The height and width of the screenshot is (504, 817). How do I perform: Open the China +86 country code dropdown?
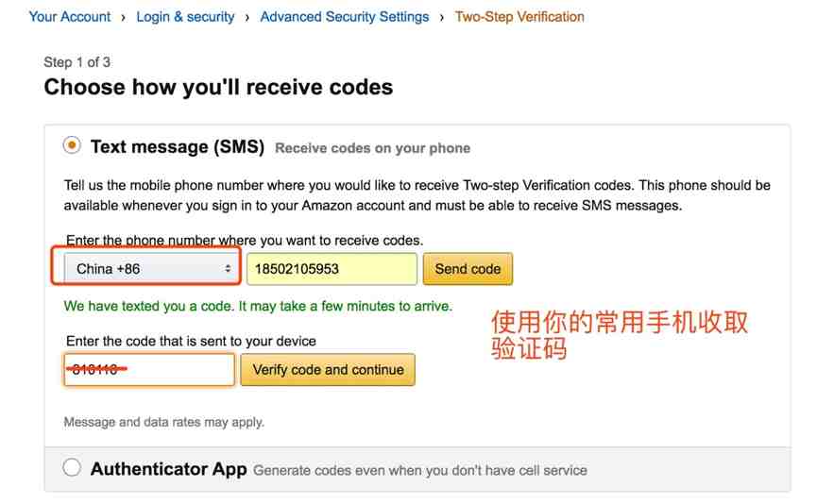(149, 269)
